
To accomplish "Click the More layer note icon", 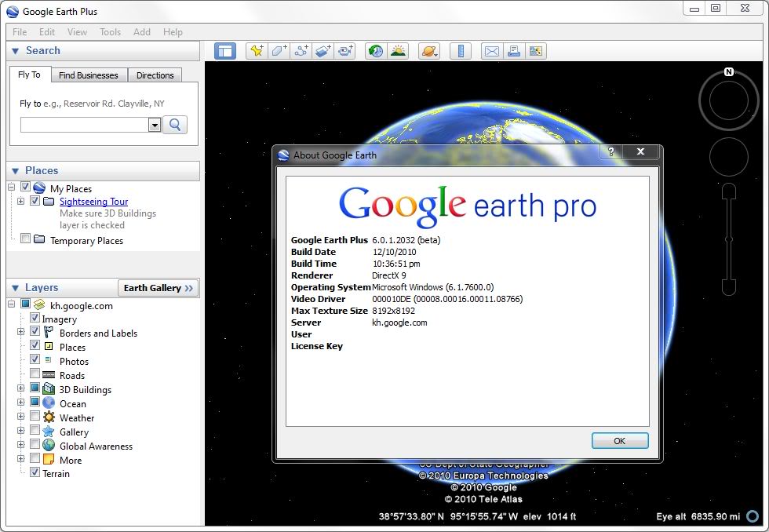I will pyautogui.click(x=49, y=460).
